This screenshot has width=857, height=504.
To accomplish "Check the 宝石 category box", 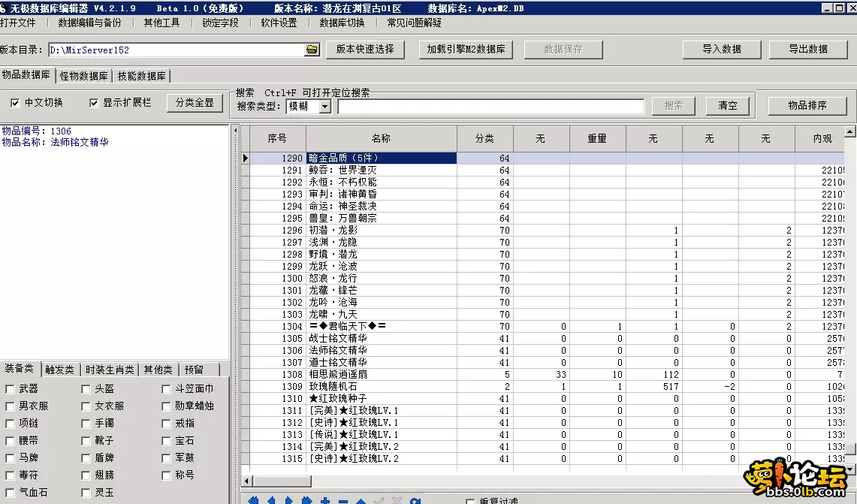I will [166, 441].
